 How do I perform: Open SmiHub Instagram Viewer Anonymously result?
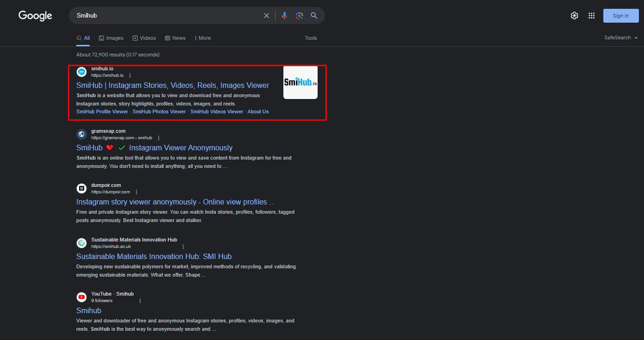(x=154, y=148)
